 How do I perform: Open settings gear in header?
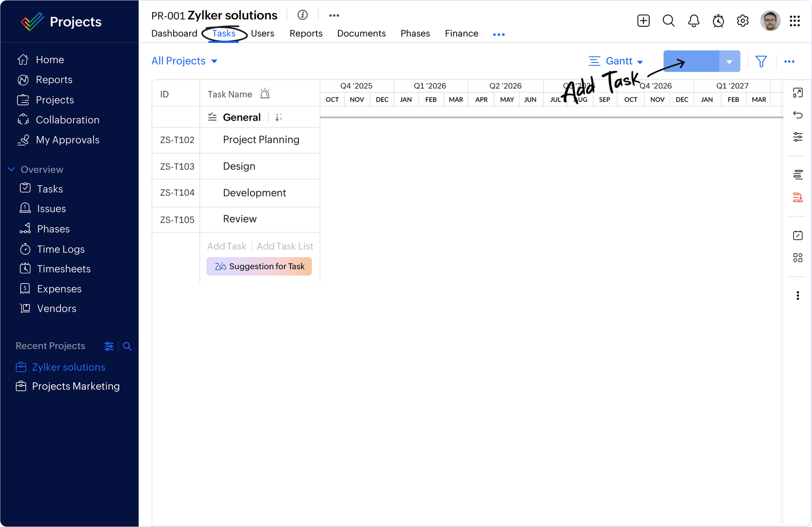pyautogui.click(x=742, y=21)
